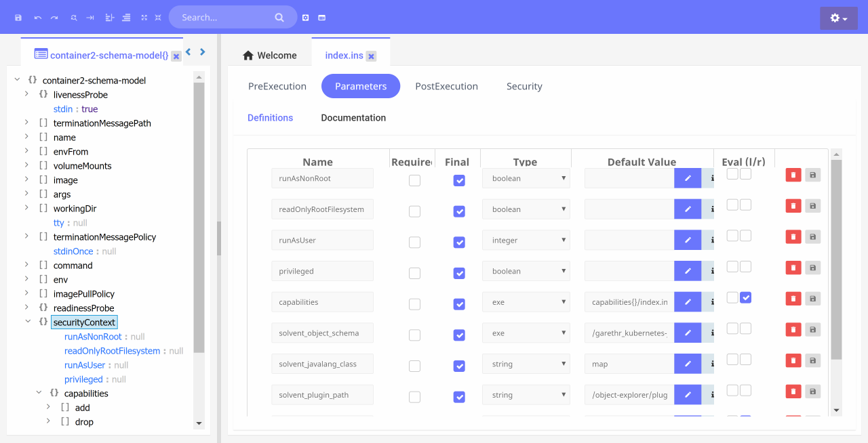The height and width of the screenshot is (443, 868).
Task: Open Type dropdown for runAsUser row
Action: click(526, 240)
